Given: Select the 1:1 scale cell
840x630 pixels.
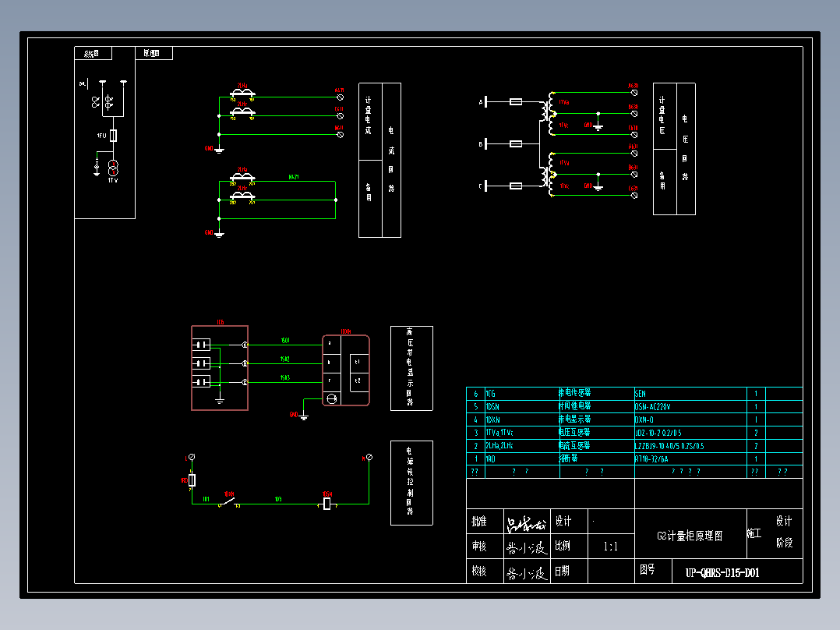Looking at the screenshot, I should 611,547.
